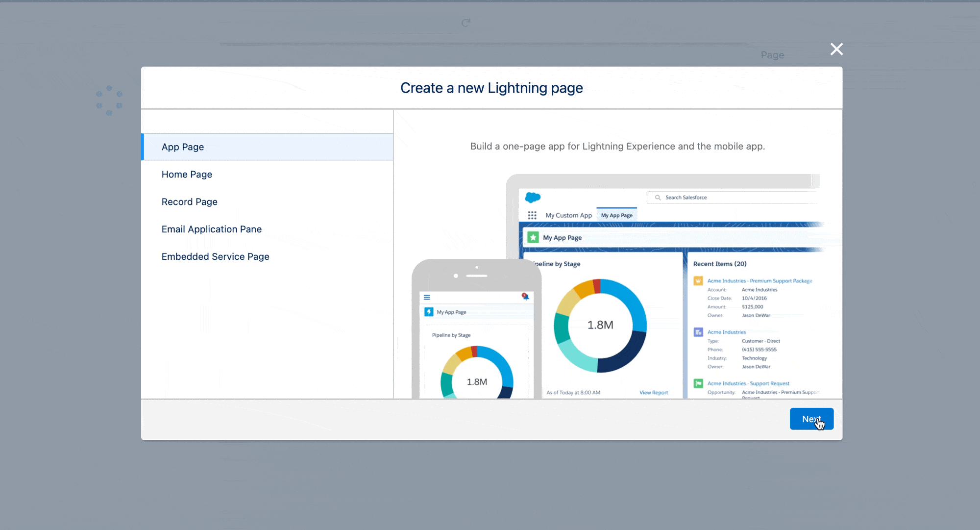The height and width of the screenshot is (530, 980).
Task: Click the reload icon behind the dialog
Action: pyautogui.click(x=466, y=23)
